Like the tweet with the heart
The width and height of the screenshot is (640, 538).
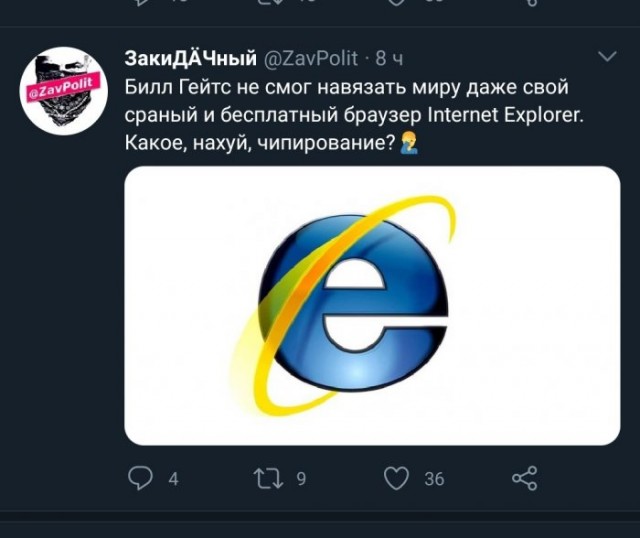pyautogui.click(x=397, y=479)
